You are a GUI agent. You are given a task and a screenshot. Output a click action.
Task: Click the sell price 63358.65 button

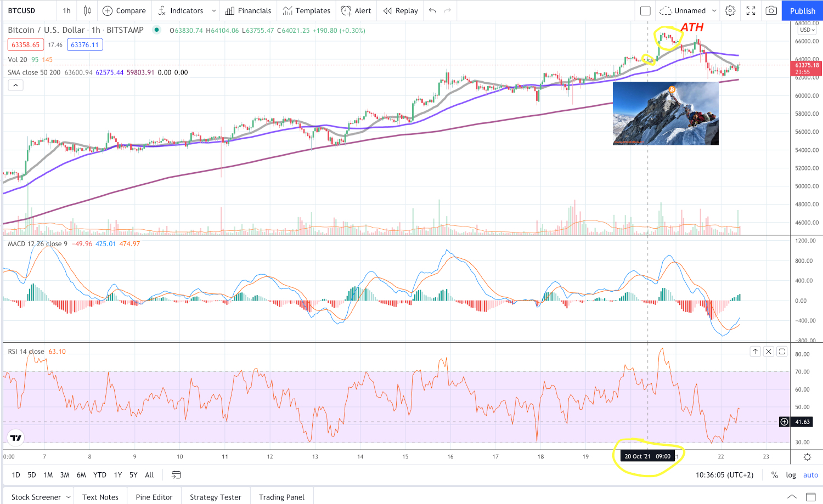pyautogui.click(x=26, y=45)
